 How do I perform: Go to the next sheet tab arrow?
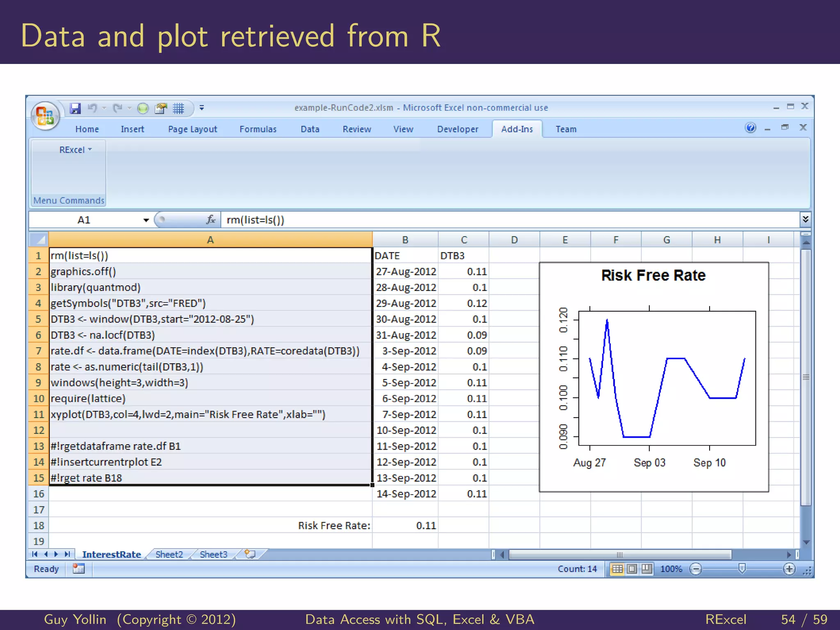(56, 554)
